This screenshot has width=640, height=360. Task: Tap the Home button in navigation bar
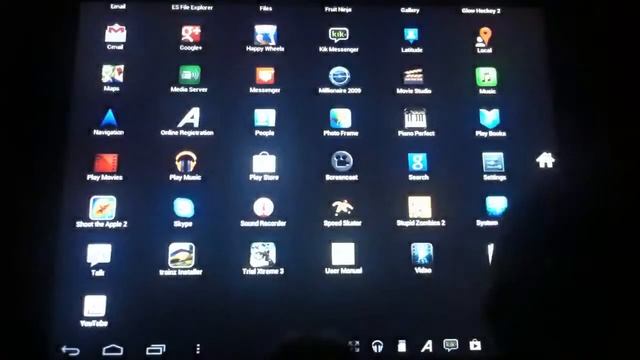click(x=113, y=349)
